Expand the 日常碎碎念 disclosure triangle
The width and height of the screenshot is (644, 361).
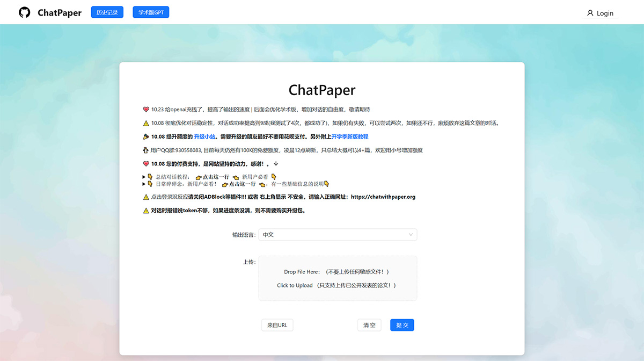143,184
